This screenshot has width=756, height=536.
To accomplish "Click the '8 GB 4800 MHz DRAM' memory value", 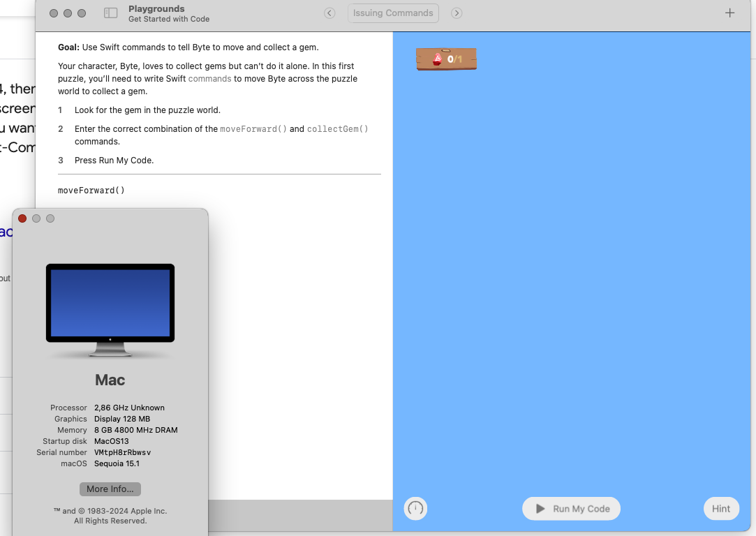I will [x=136, y=430].
